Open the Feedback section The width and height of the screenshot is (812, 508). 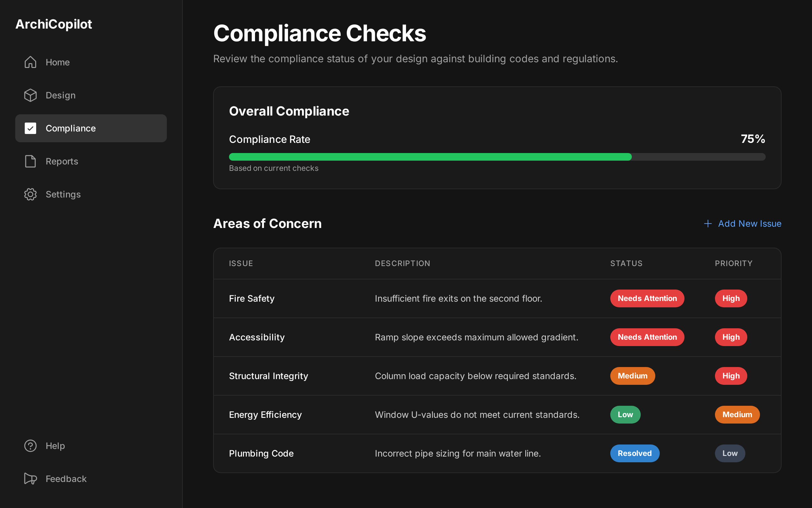pos(91,479)
